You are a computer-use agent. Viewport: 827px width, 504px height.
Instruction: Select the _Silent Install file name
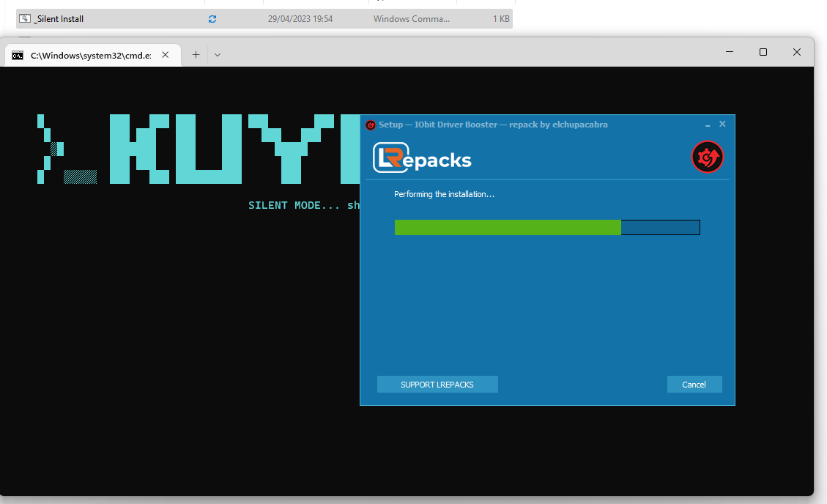point(59,19)
